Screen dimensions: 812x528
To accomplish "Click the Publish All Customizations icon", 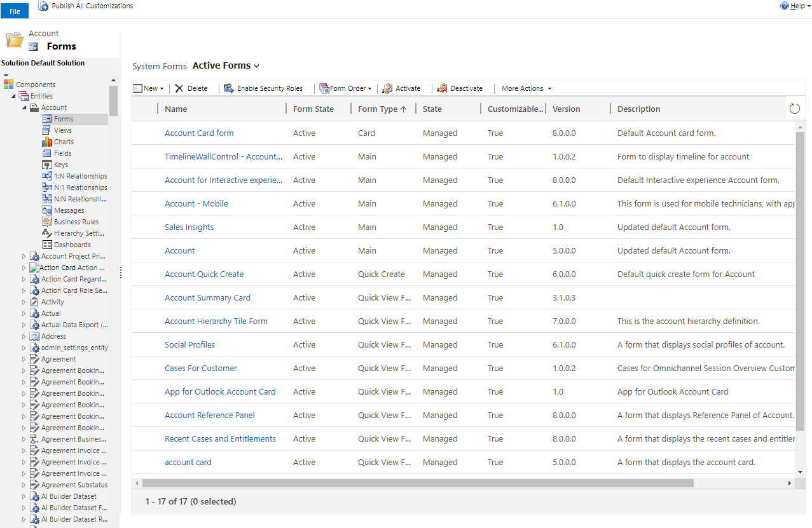I will point(43,6).
